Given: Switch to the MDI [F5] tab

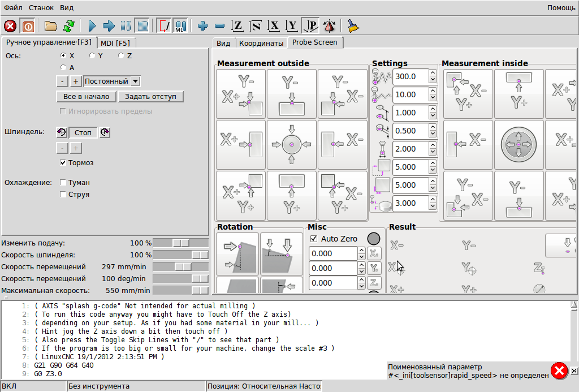Looking at the screenshot, I should pos(115,43).
